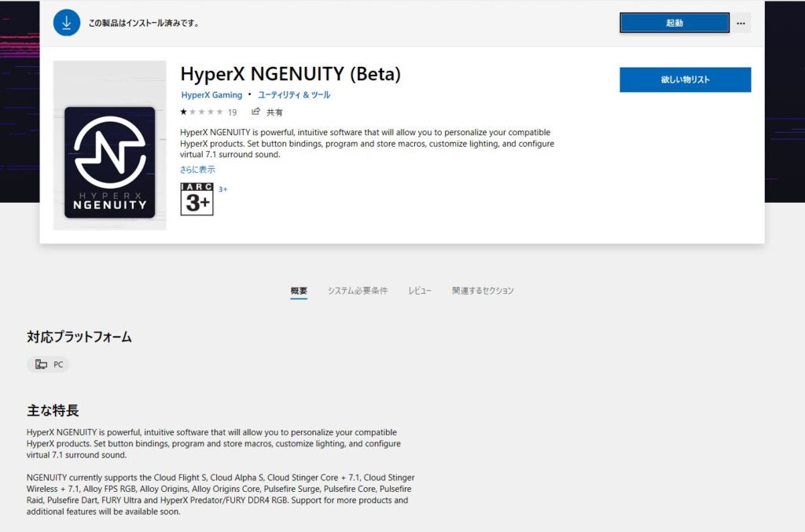
Task: Click the 3+ age rating link
Action: (222, 189)
